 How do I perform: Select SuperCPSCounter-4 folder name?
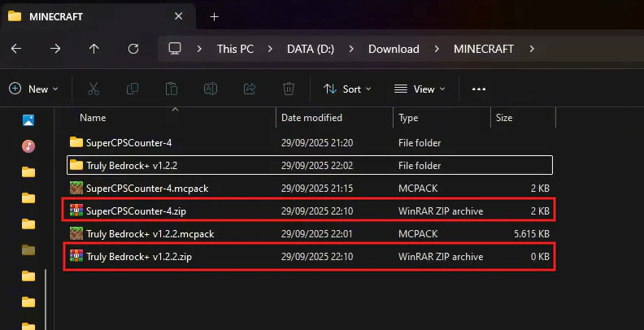coord(129,143)
